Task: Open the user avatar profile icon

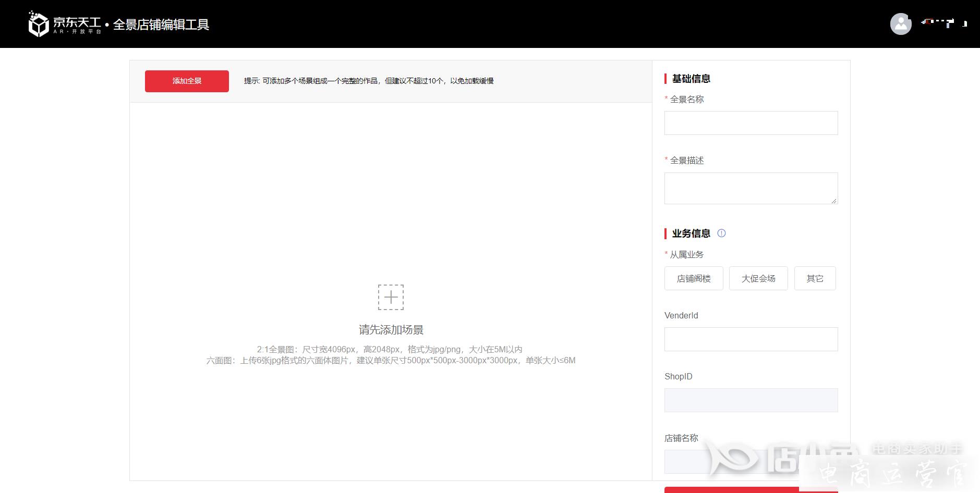Action: [901, 24]
